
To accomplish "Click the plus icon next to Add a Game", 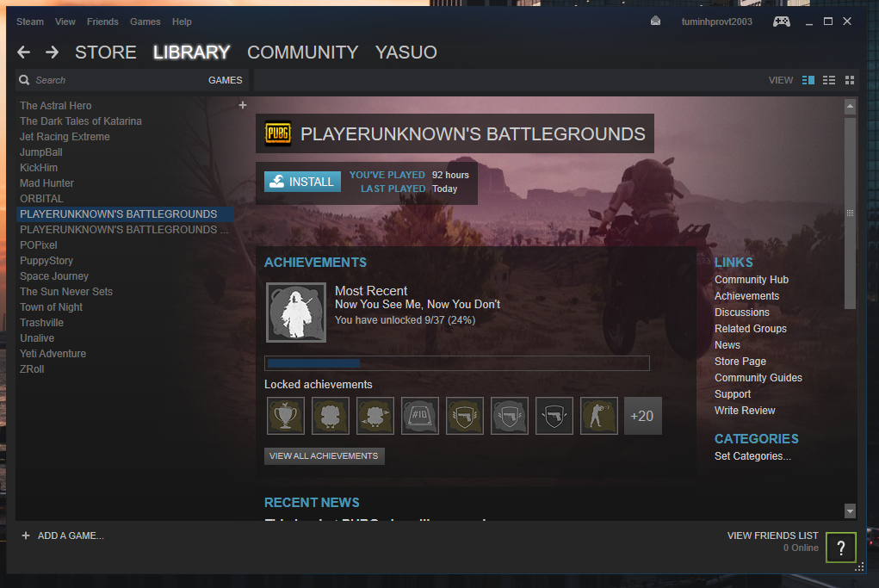I will (26, 535).
